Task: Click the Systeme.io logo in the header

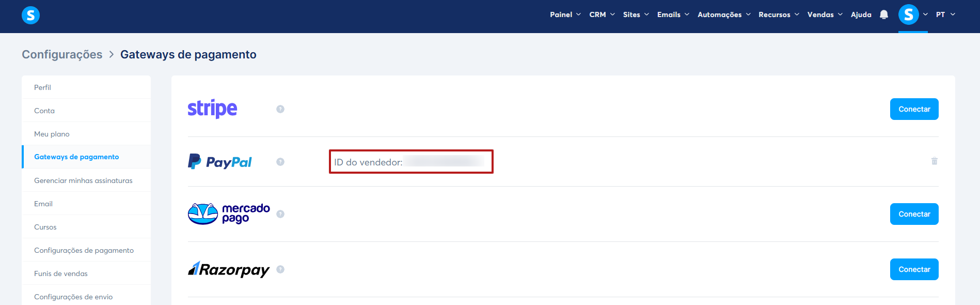Action: pos(30,15)
